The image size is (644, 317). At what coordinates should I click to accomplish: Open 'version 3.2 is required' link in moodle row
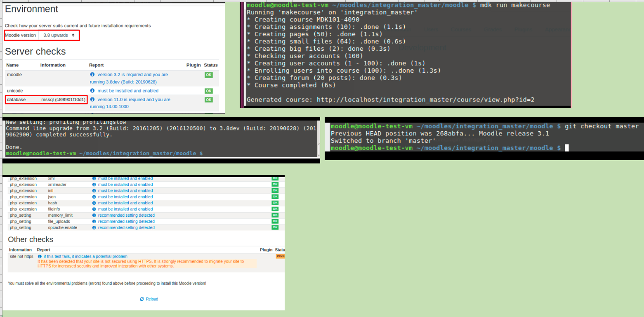tap(129, 78)
